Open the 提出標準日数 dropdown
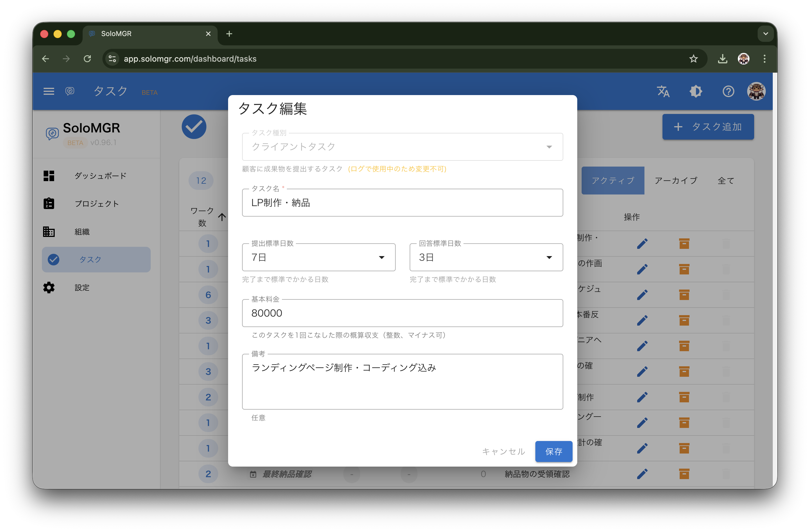 click(382, 258)
